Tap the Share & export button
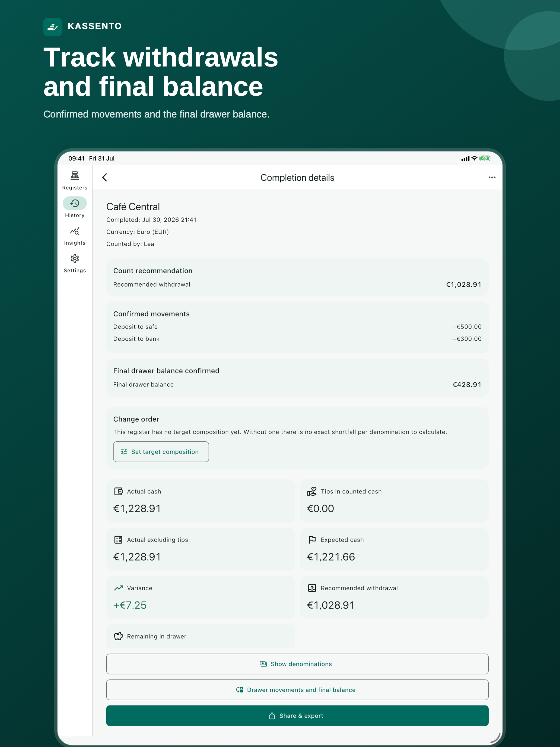 tap(297, 716)
